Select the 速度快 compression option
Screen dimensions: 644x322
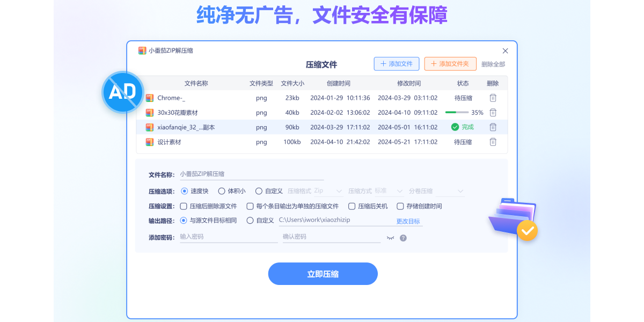(184, 191)
